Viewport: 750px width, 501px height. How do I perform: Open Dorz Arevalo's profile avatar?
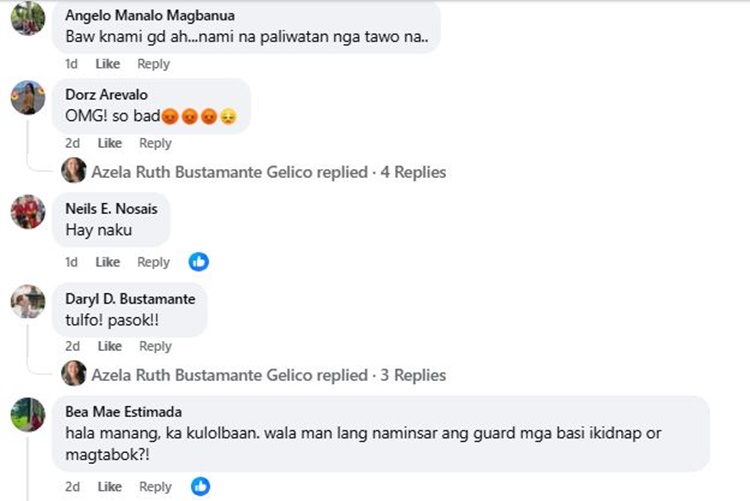28,97
